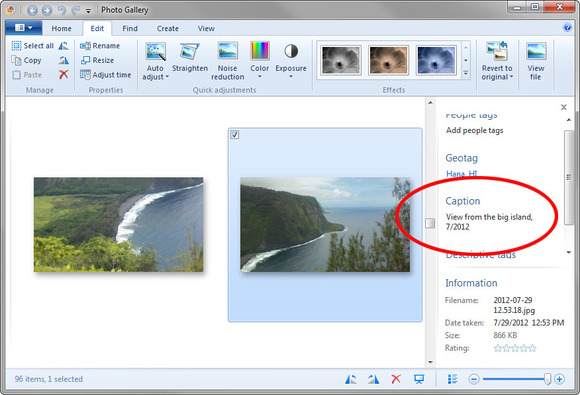Open the Help question mark icon
The image size is (580, 395).
[x=567, y=28]
